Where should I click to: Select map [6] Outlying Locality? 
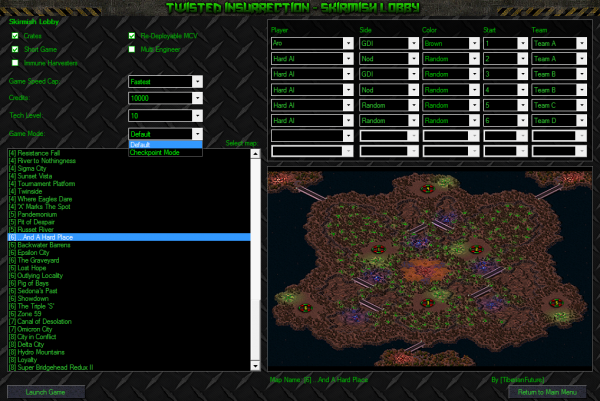click(129, 275)
